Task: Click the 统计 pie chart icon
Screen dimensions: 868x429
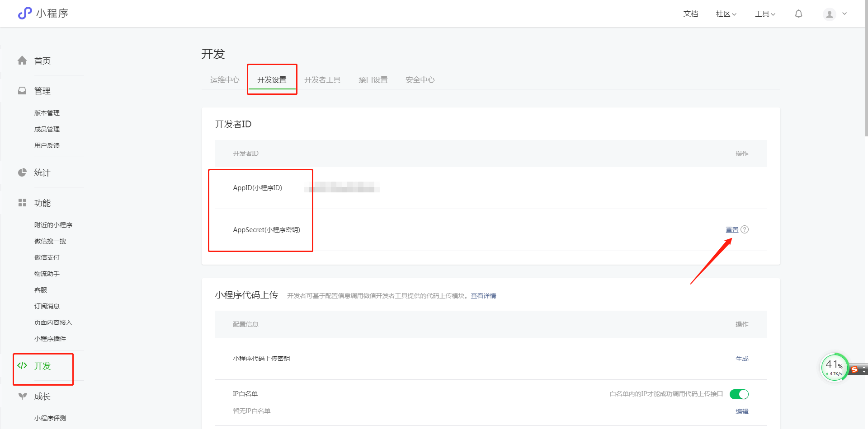Action: 22,172
